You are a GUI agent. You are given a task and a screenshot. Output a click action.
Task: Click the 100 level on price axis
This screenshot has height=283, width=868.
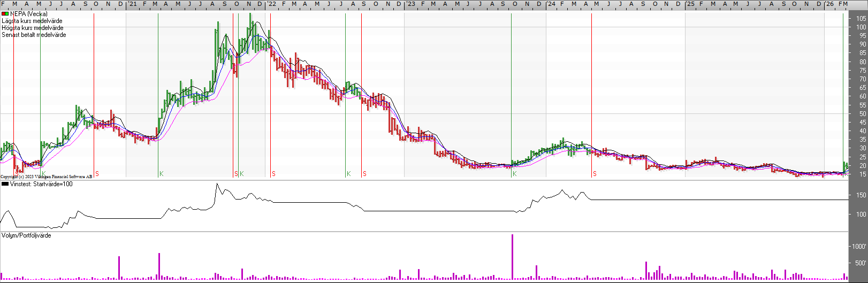pos(861,27)
